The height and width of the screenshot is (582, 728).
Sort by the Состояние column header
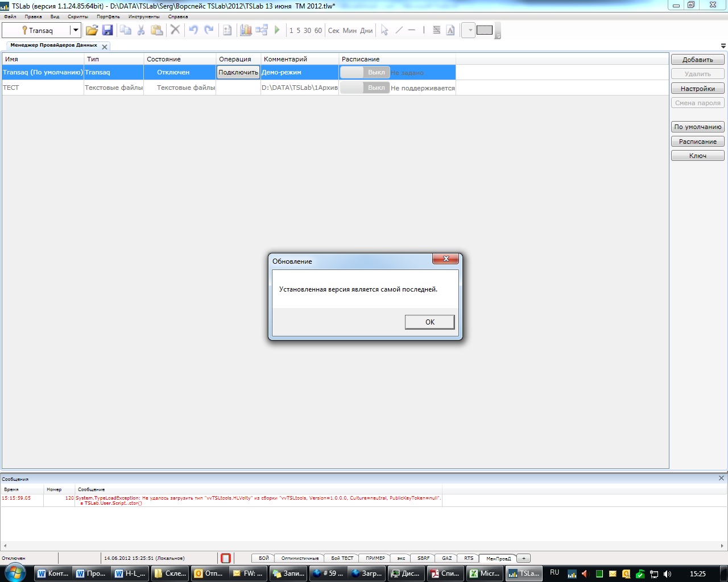click(x=180, y=59)
